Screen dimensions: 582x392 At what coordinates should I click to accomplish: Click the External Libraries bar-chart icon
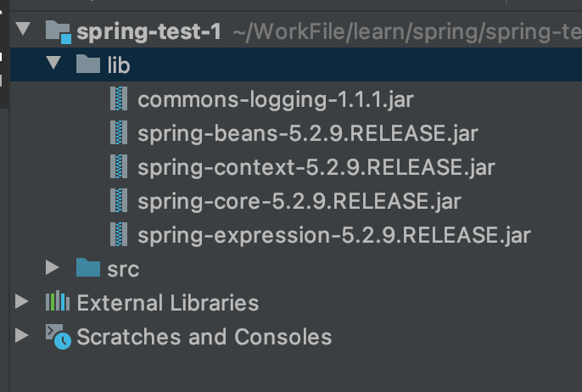point(57,302)
